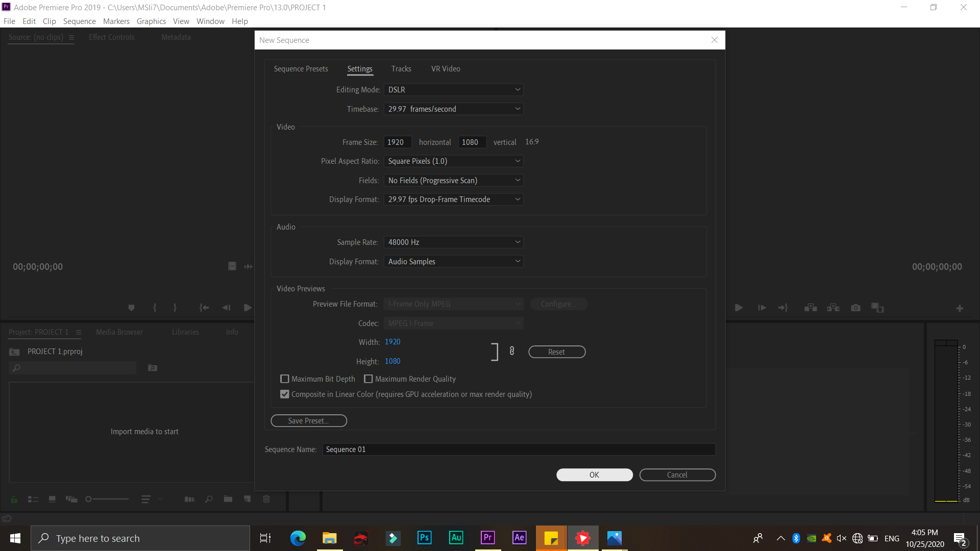Viewport: 980px width, 551px height.
Task: Open the Editing Mode dropdown
Action: click(453, 90)
